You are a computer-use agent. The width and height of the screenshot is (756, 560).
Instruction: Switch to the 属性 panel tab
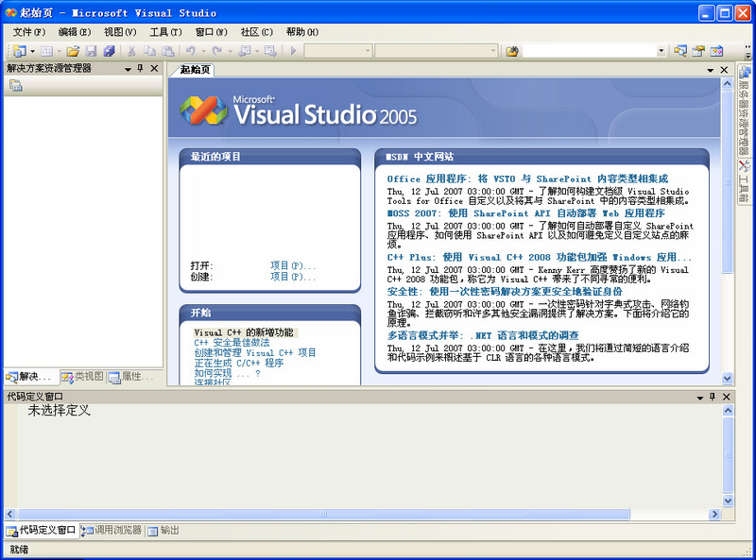click(x=130, y=377)
